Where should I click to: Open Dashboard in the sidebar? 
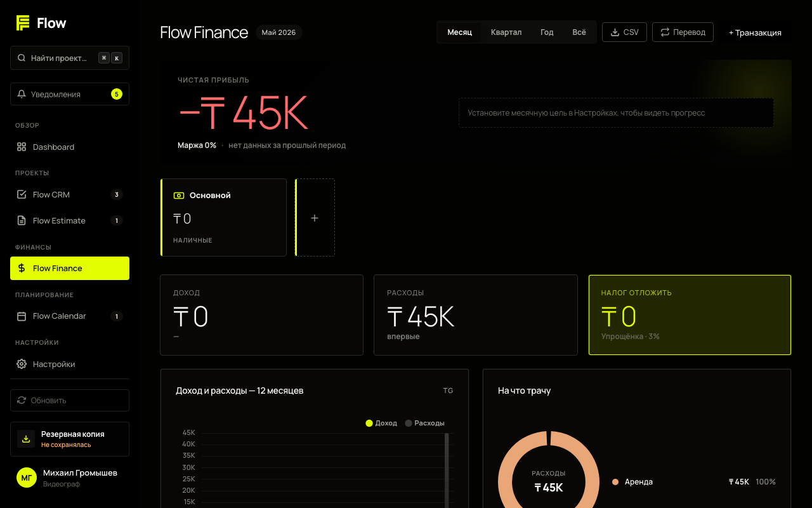pos(70,147)
